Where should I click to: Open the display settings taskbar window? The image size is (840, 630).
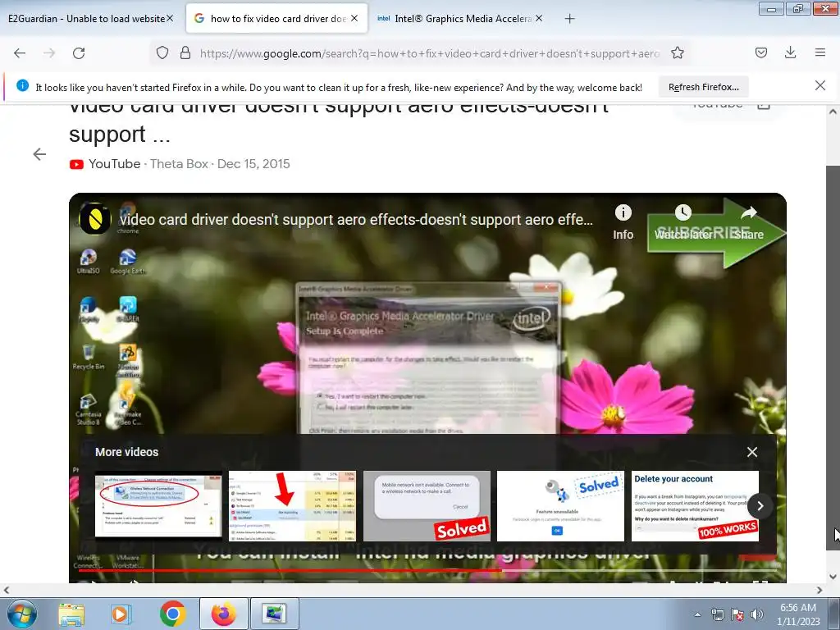[x=274, y=614]
